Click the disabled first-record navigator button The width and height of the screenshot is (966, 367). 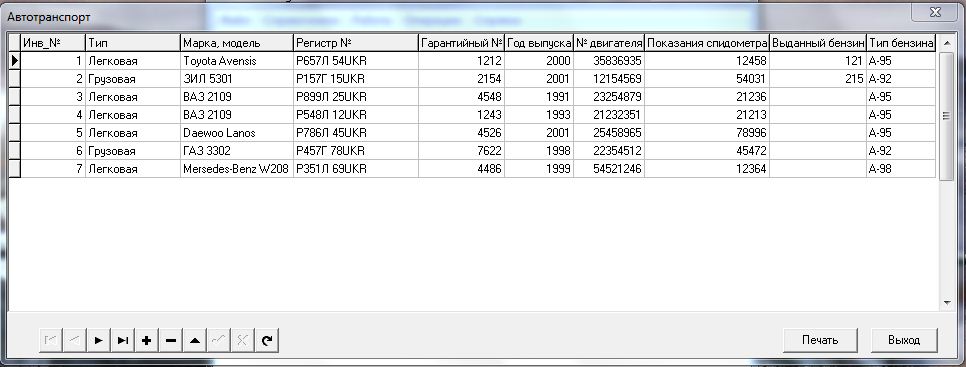click(x=51, y=340)
